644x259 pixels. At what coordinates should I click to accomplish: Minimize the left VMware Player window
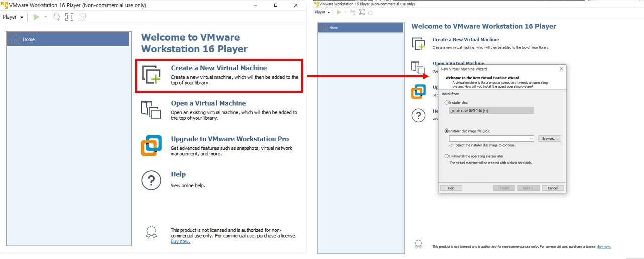click(255, 5)
